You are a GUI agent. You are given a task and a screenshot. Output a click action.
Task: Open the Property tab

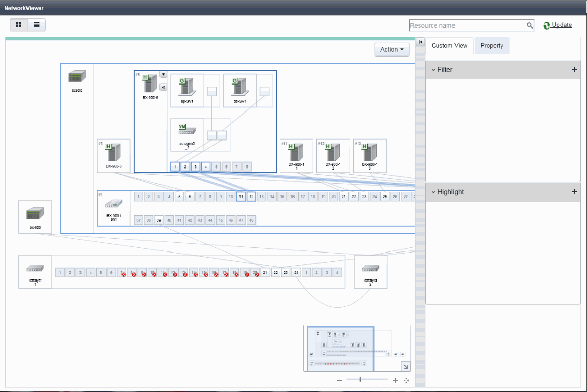492,46
